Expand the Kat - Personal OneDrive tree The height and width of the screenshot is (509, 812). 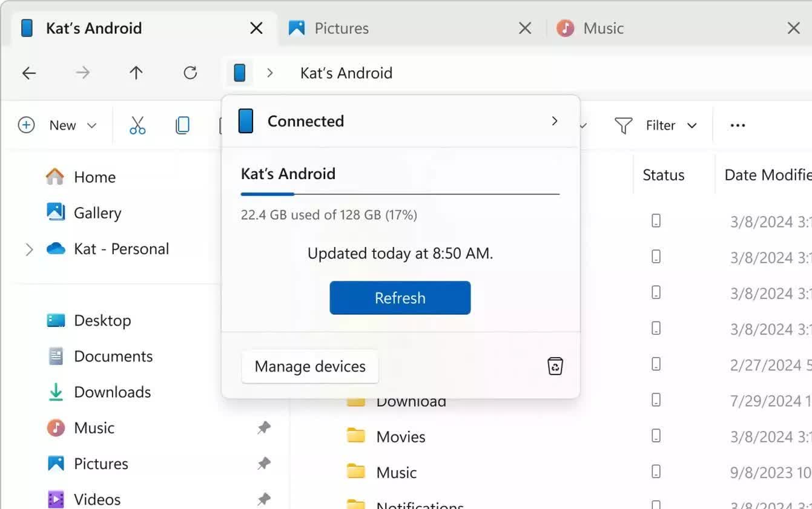tap(29, 249)
